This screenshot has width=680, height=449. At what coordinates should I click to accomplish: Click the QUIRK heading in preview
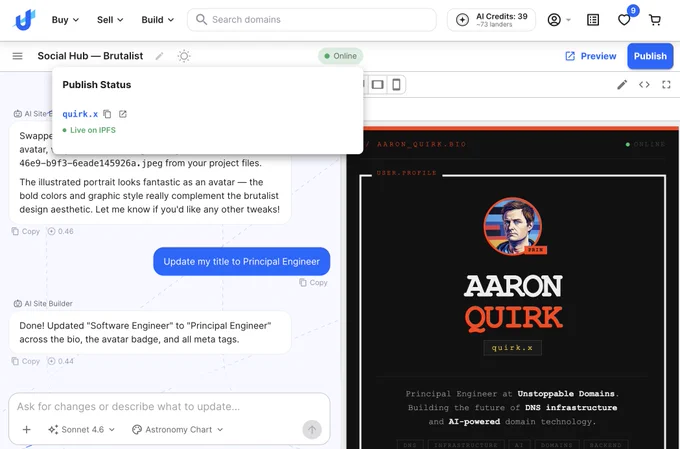pos(513,318)
